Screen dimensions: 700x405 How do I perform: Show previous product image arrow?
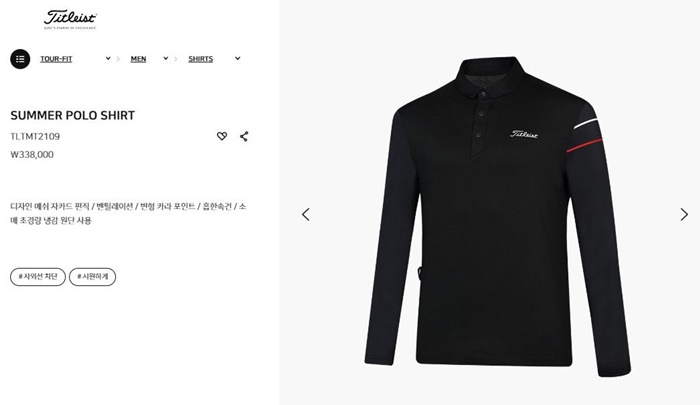click(x=306, y=214)
